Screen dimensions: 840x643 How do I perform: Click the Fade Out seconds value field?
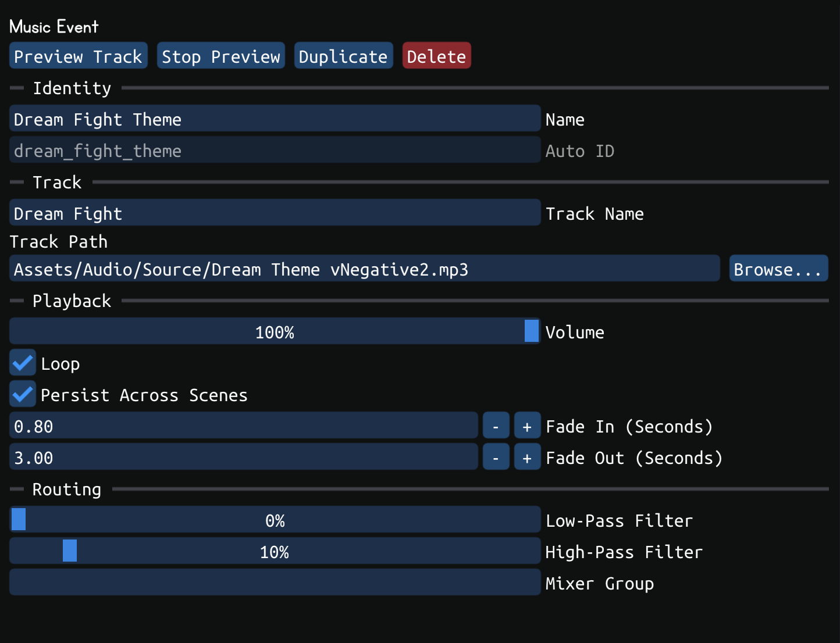(x=244, y=458)
